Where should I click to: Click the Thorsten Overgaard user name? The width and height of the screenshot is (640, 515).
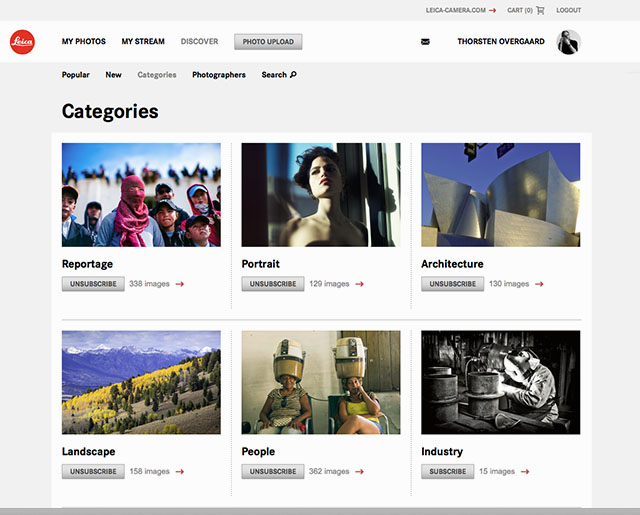click(x=501, y=41)
